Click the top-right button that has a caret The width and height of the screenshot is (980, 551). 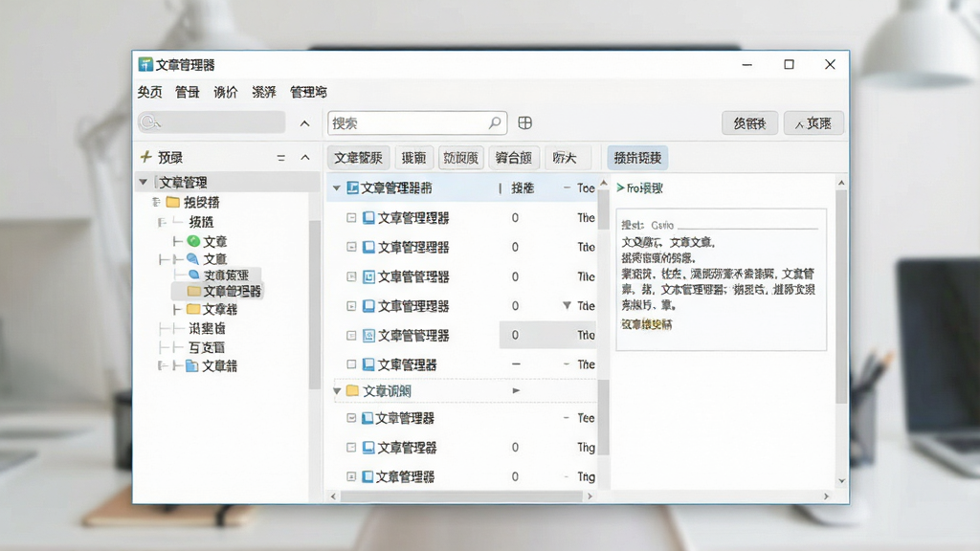click(813, 123)
